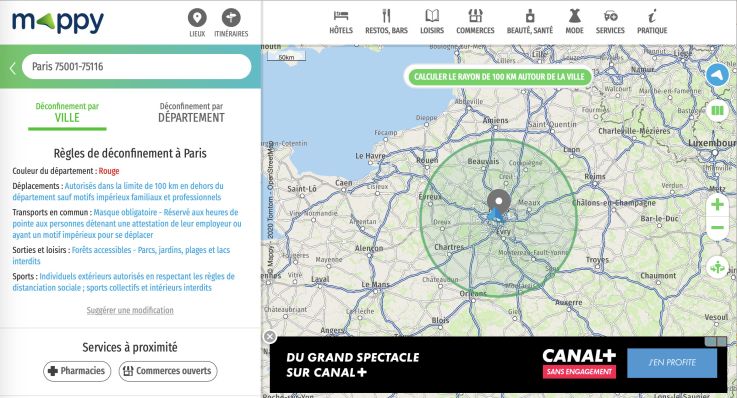Open the Lieux place search

coord(197,23)
